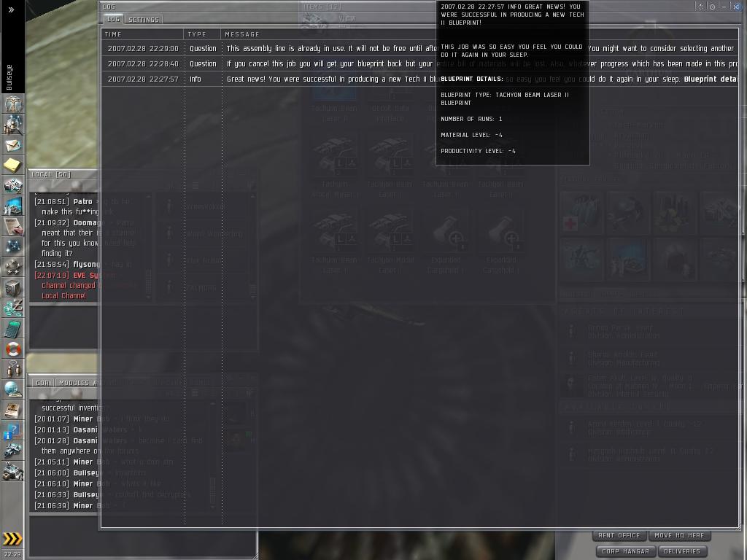The height and width of the screenshot is (560, 747).
Task: Open the help lifebuoy icon
Action: (x=13, y=349)
